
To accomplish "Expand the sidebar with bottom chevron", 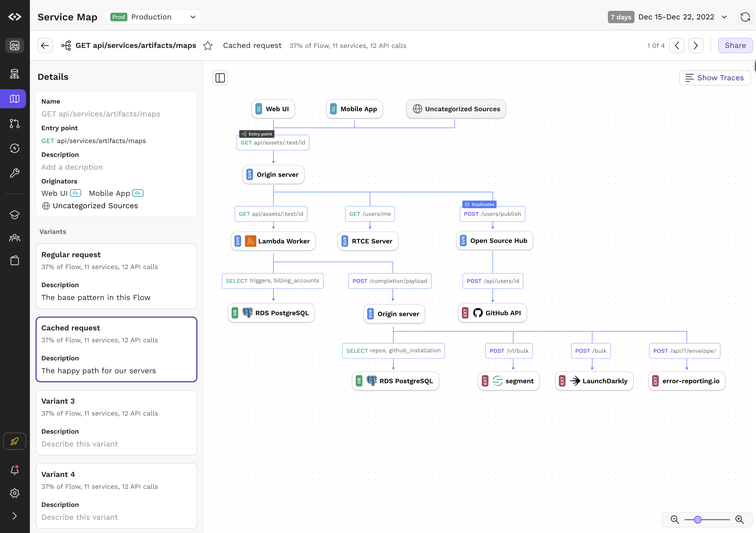I will [14, 516].
